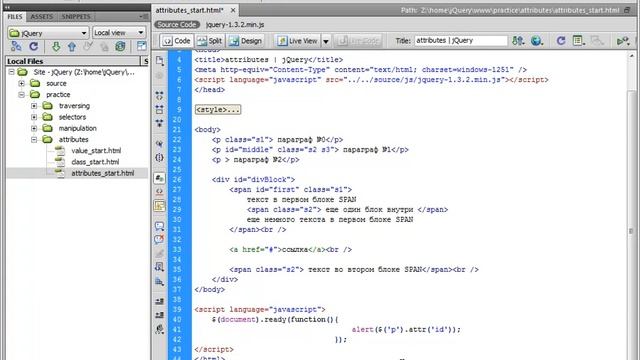Click Recent Snippets icon in coding toolbar
Viewport: 640px width, 360px height.
[160, 267]
